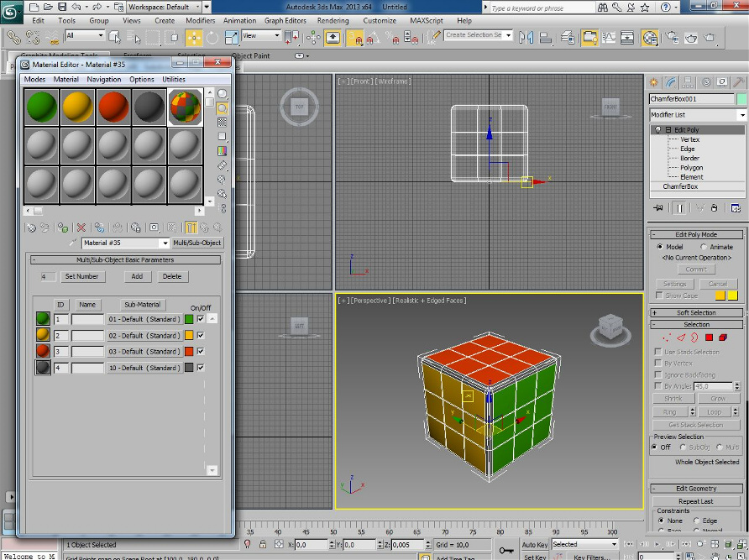
Task: Open Configure Modifier Sets icon
Action: tap(736, 208)
